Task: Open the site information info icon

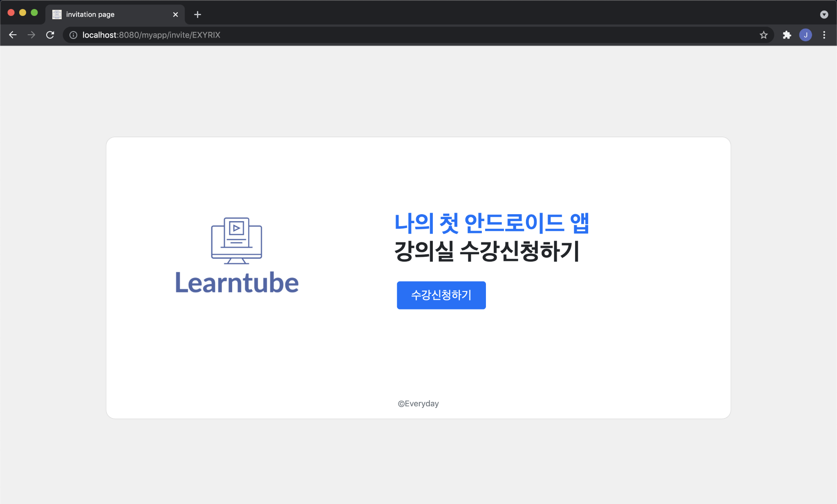Action: point(73,35)
